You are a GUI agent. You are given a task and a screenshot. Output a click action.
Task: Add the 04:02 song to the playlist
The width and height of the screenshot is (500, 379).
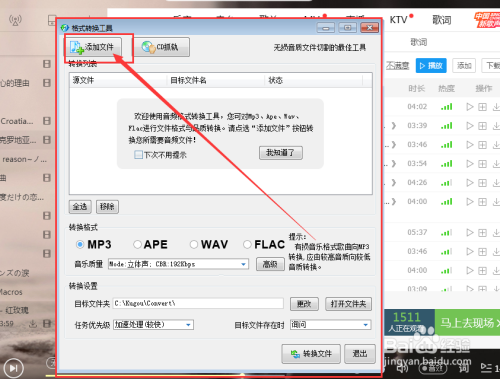483,107
